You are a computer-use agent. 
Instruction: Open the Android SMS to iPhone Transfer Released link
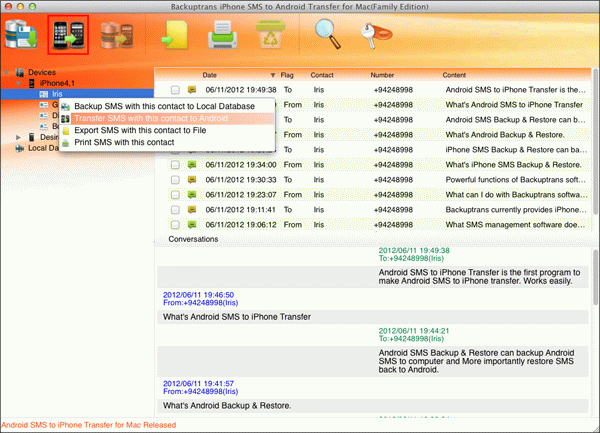[x=88, y=425]
